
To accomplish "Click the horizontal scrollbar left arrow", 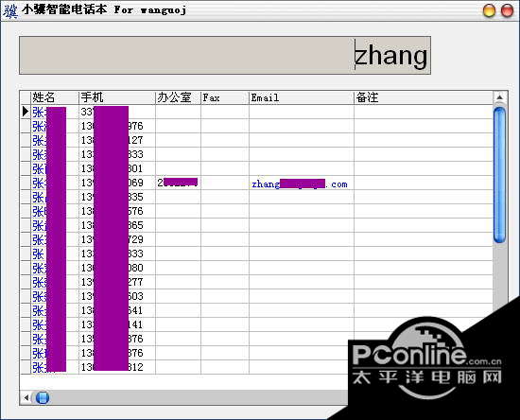I will pos(26,397).
